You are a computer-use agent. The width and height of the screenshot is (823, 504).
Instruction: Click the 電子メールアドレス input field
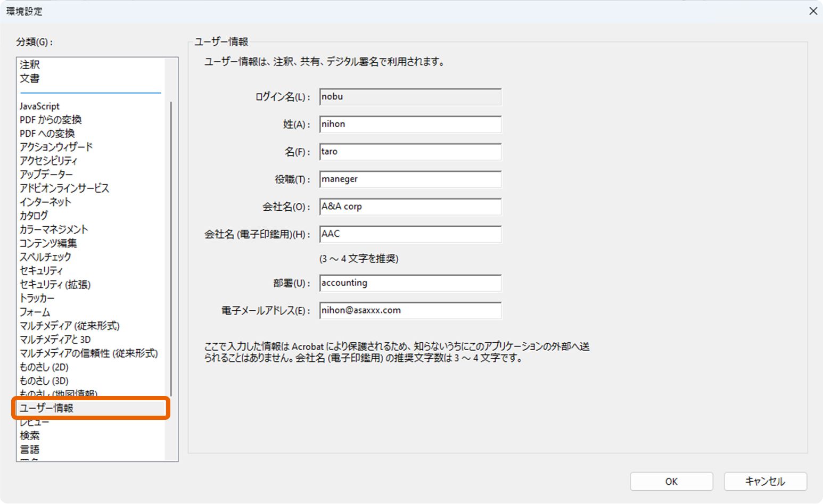point(410,311)
